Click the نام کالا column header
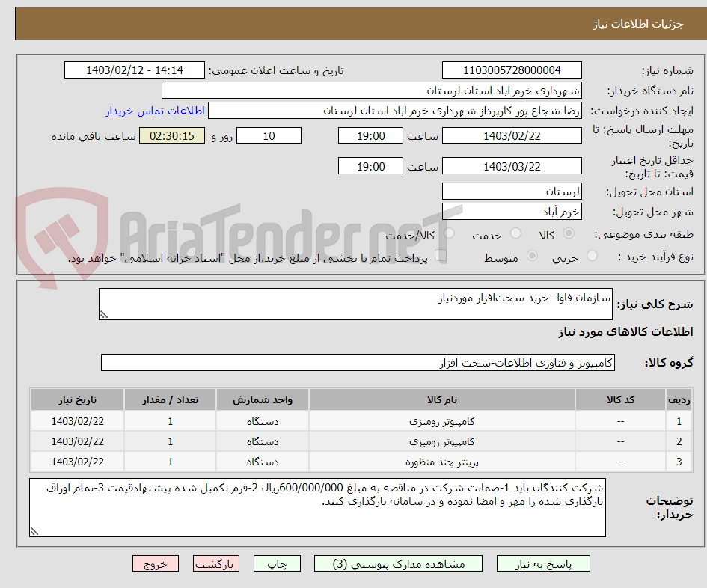 442,400
